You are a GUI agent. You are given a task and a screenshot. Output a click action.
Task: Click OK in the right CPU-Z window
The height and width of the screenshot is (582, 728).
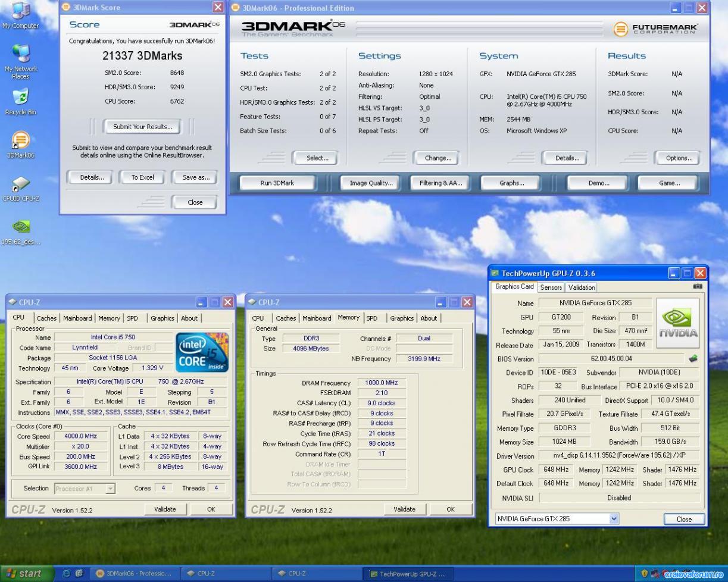451,509
